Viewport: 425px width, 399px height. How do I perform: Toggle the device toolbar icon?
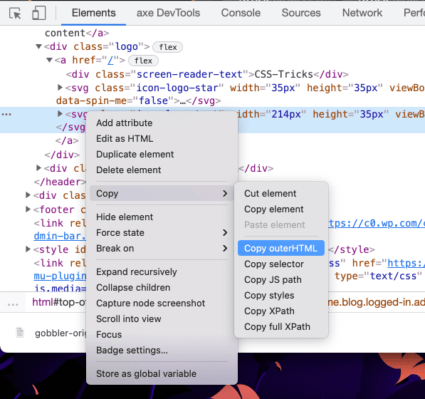coord(39,13)
